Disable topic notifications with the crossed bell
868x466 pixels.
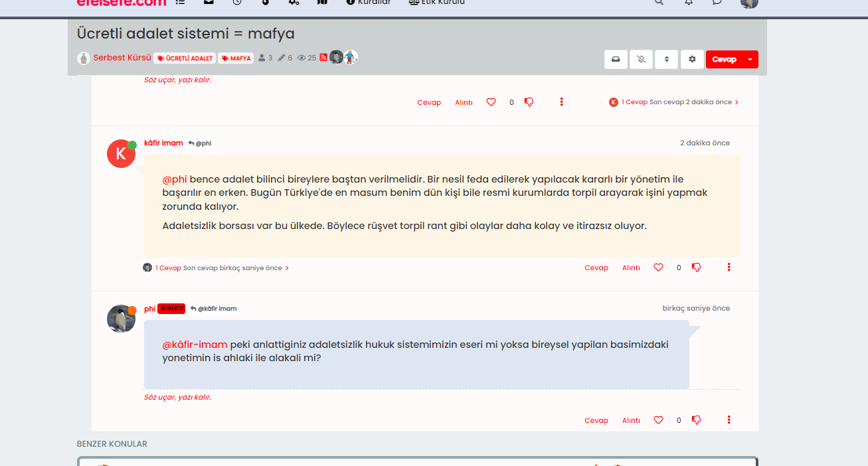coord(641,59)
